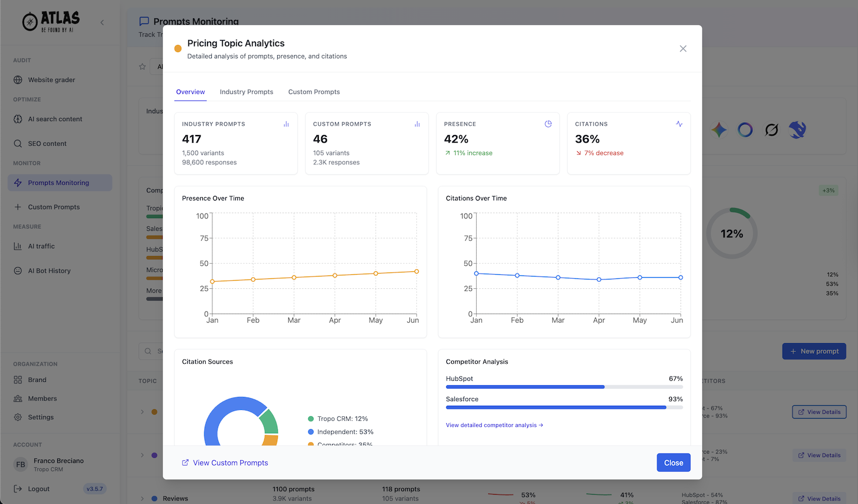Select the Gemini sparkle icon behind the dialog
Screen dimensions: 858x504
coord(719,130)
